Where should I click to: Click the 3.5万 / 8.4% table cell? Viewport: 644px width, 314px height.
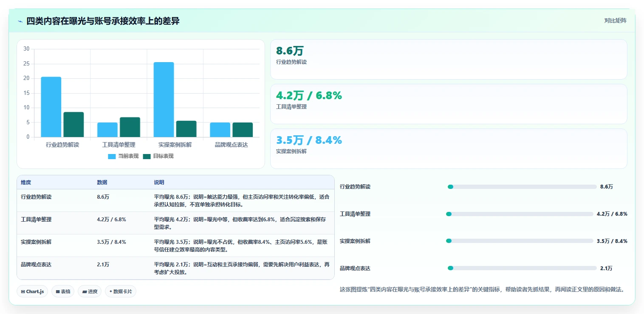coord(111,242)
